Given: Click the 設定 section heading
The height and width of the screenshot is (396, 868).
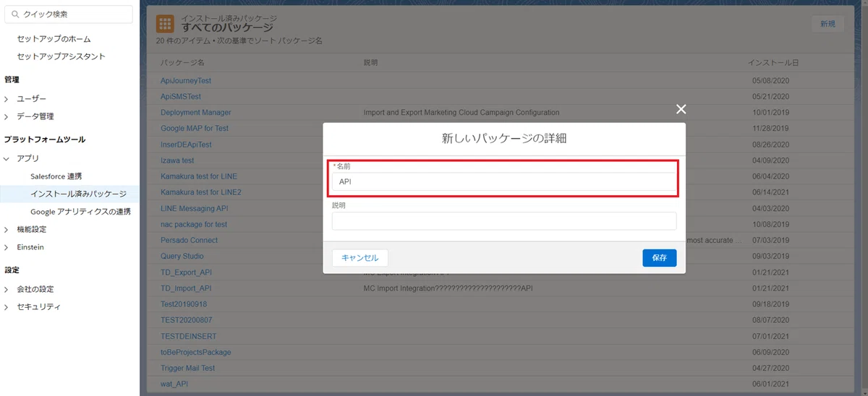Looking at the screenshot, I should coord(12,270).
